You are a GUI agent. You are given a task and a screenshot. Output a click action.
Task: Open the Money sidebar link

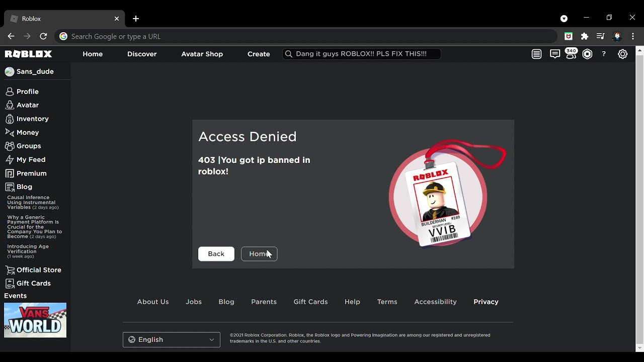pos(28,132)
